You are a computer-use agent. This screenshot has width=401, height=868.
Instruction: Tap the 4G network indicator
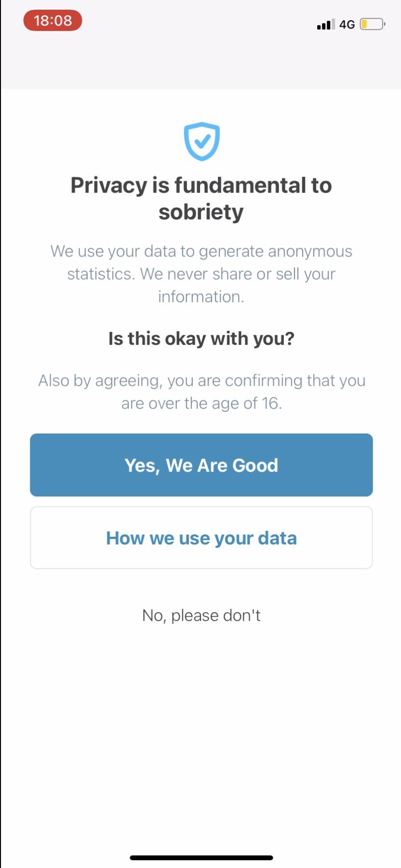click(347, 25)
